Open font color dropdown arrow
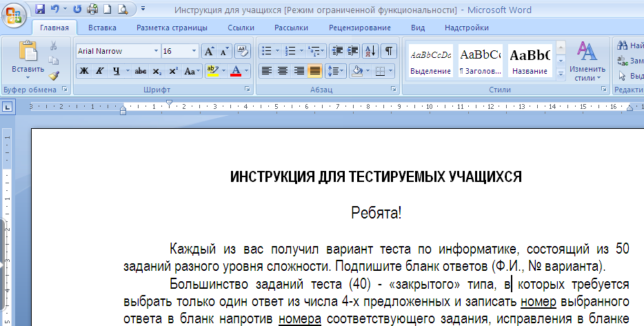 [246, 71]
